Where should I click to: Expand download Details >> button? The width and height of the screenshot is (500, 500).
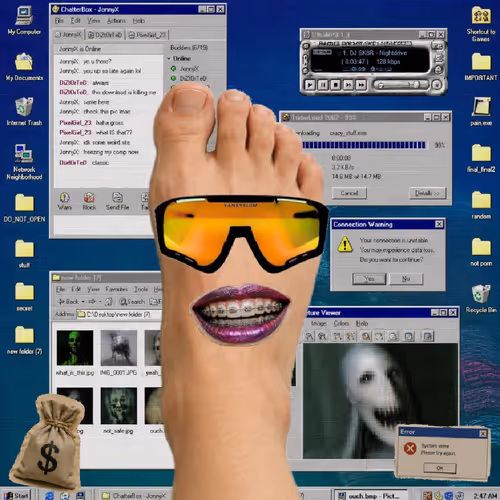(427, 193)
